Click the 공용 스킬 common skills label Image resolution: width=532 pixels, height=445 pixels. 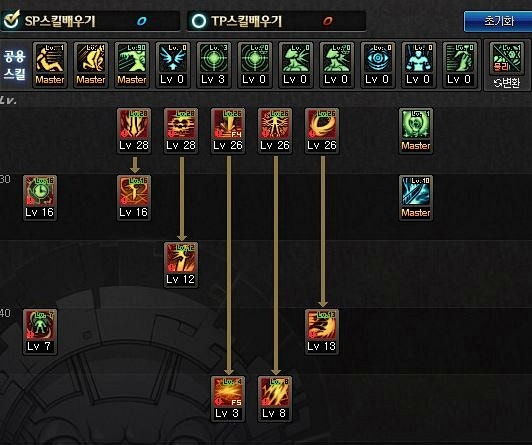tap(14, 65)
